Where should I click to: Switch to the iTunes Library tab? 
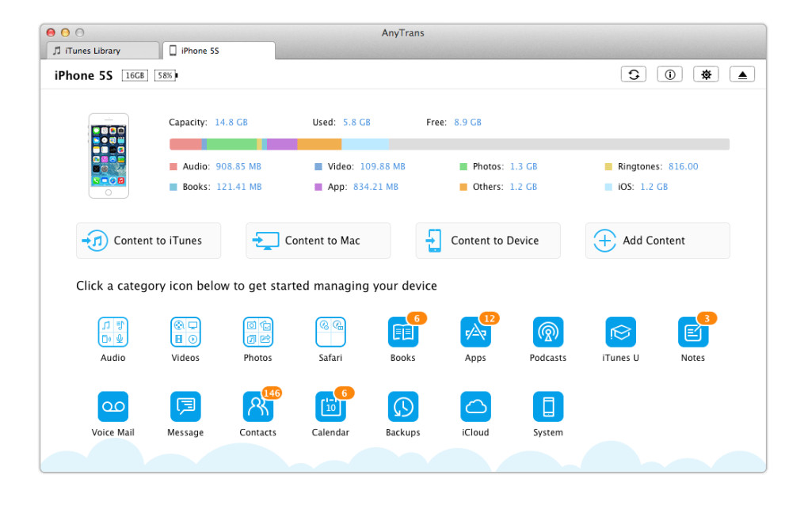point(102,51)
